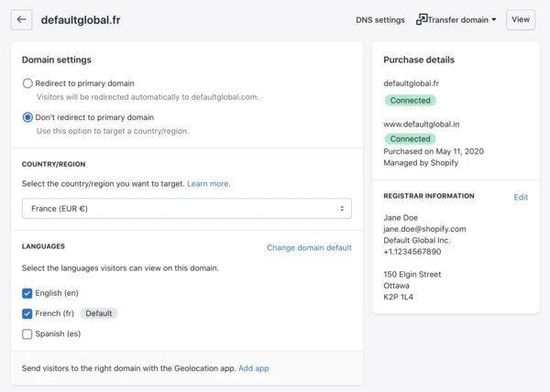Click the View button
Screen dimensions: 550x392
(521, 19)
